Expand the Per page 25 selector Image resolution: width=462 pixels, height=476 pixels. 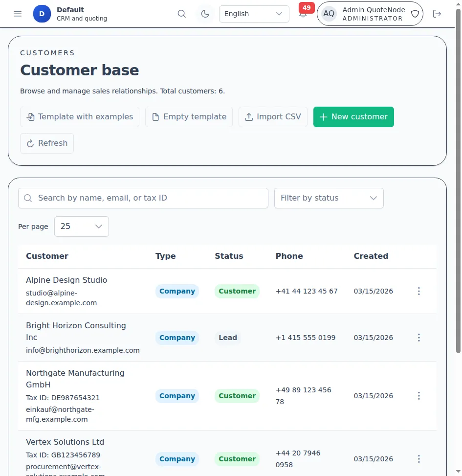[81, 227]
